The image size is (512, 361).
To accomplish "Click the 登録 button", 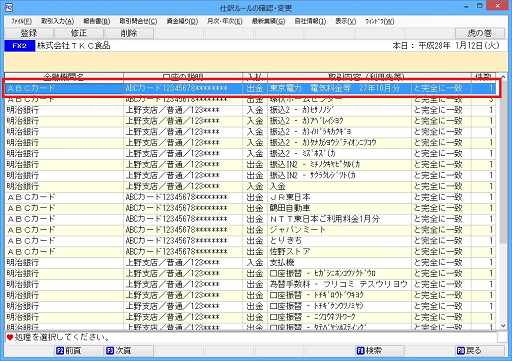I will (29, 33).
